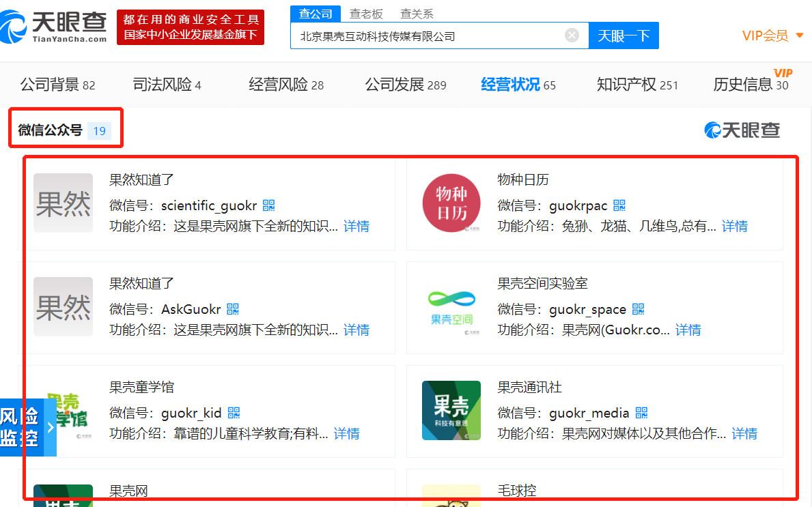
Task: Click the 果然 avatar next to scientific_guokr
Action: pos(64,203)
